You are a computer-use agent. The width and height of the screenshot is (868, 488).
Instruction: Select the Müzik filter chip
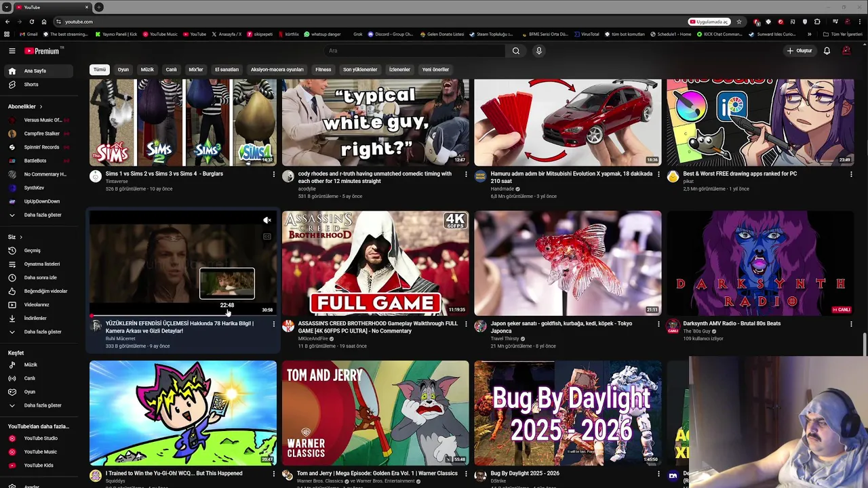tap(147, 69)
